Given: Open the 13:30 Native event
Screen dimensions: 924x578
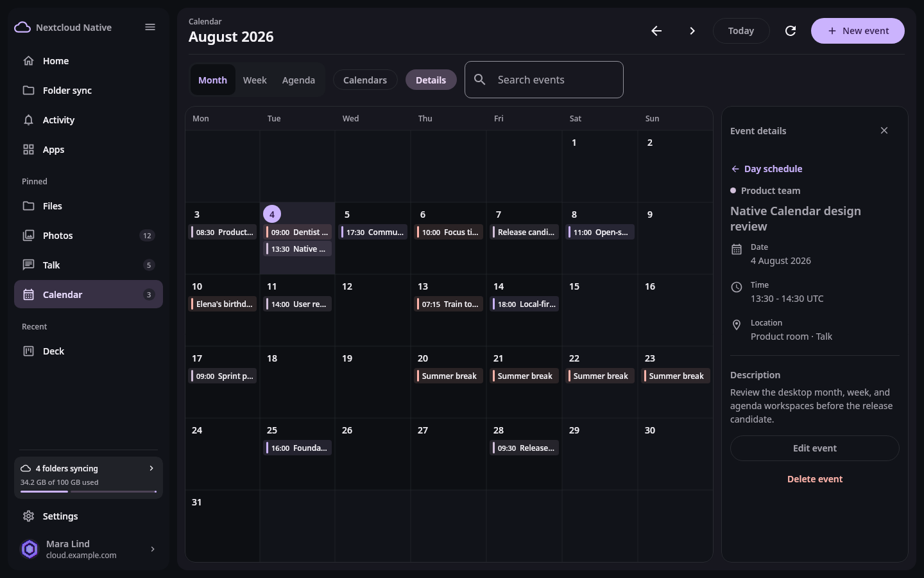Looking at the screenshot, I should pos(298,249).
